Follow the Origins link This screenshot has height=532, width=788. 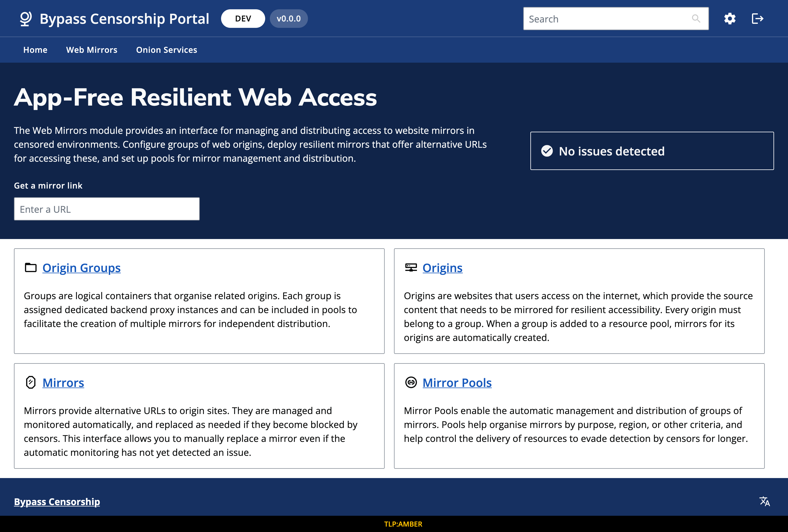pos(442,268)
